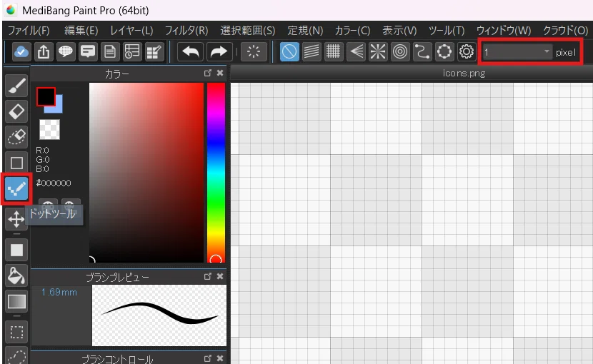This screenshot has height=364, width=593.
Task: Close the ブラシプレビュー panel
Action: tap(220, 277)
